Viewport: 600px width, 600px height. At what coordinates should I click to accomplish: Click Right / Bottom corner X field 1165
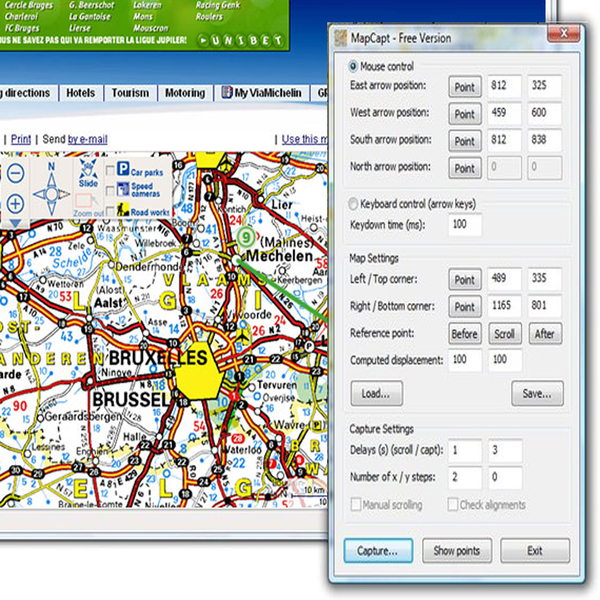click(x=504, y=306)
